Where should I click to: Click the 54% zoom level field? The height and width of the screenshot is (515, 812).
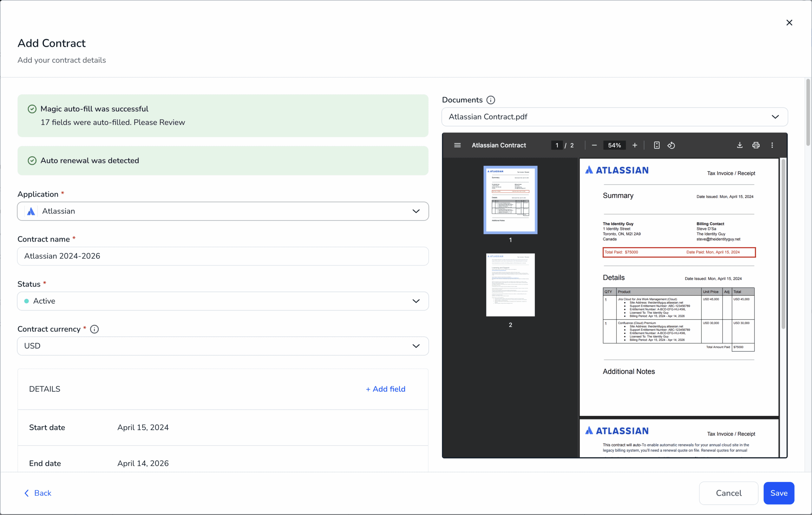click(x=614, y=145)
